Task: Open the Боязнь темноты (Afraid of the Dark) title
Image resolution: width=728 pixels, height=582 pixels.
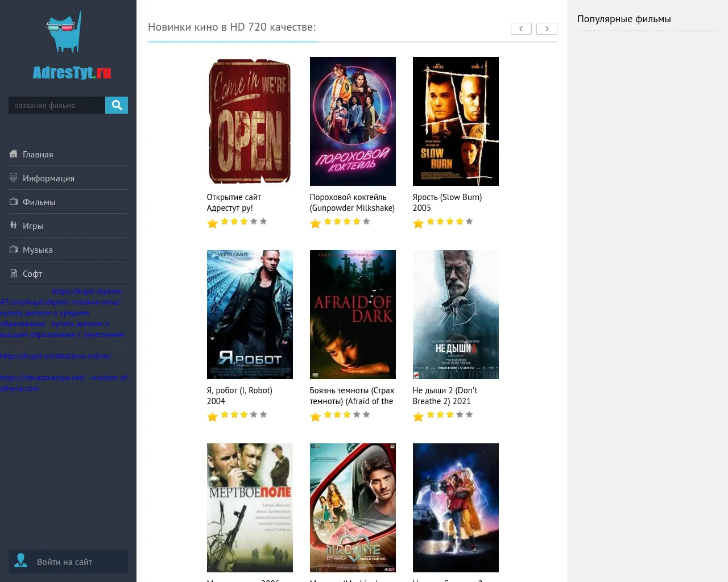Action: coord(352,396)
